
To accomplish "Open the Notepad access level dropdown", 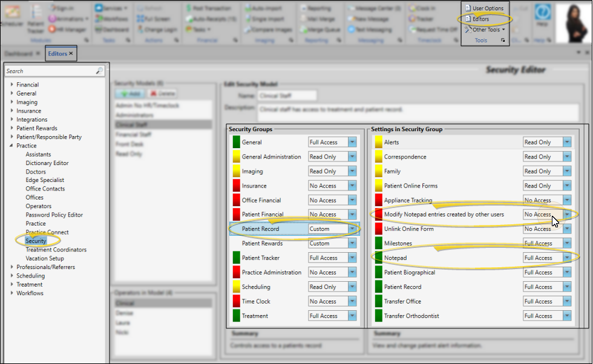I will (566, 258).
